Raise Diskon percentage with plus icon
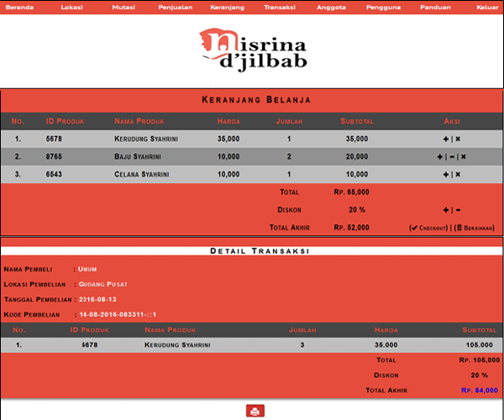 446,210
